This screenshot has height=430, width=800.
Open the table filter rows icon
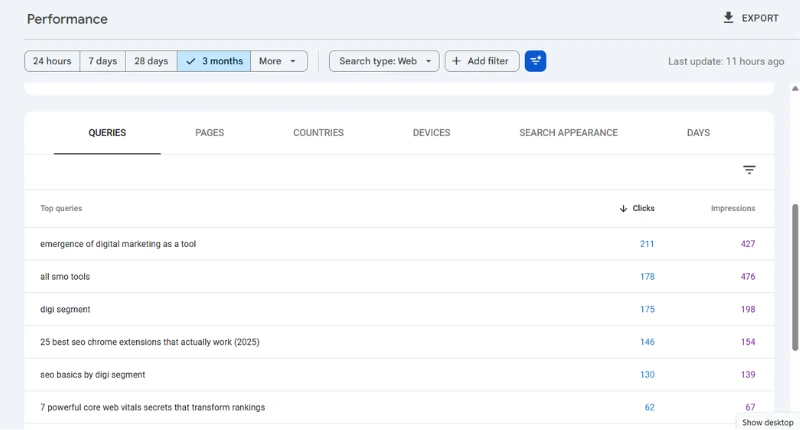click(x=749, y=170)
